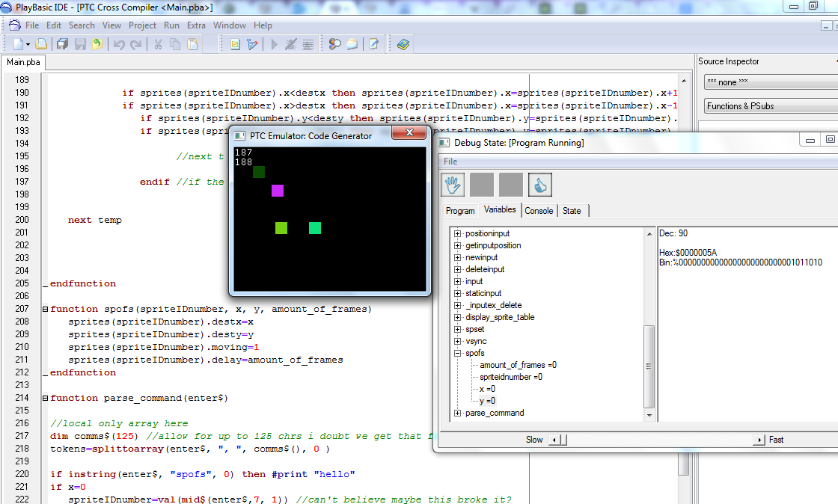This screenshot has height=504, width=838.
Task: Click the Copy icon
Action: pos(175,44)
